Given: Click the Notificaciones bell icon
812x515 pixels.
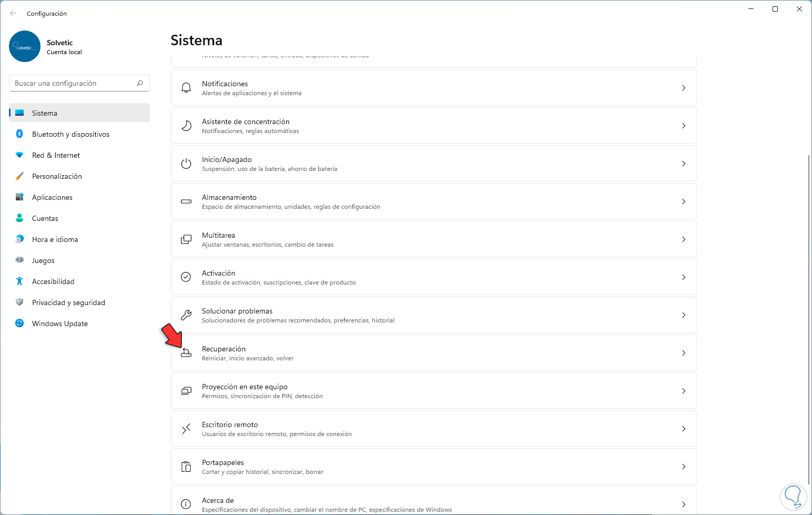Looking at the screenshot, I should pyautogui.click(x=186, y=88).
